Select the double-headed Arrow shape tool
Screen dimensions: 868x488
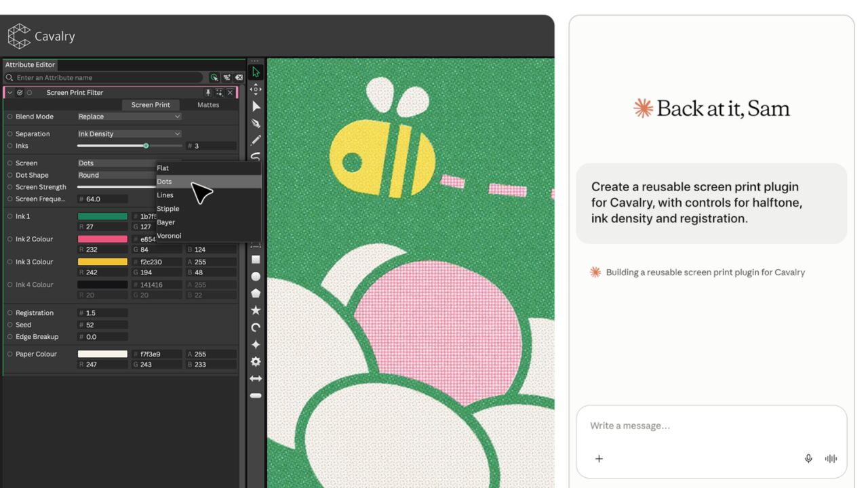[x=256, y=379]
